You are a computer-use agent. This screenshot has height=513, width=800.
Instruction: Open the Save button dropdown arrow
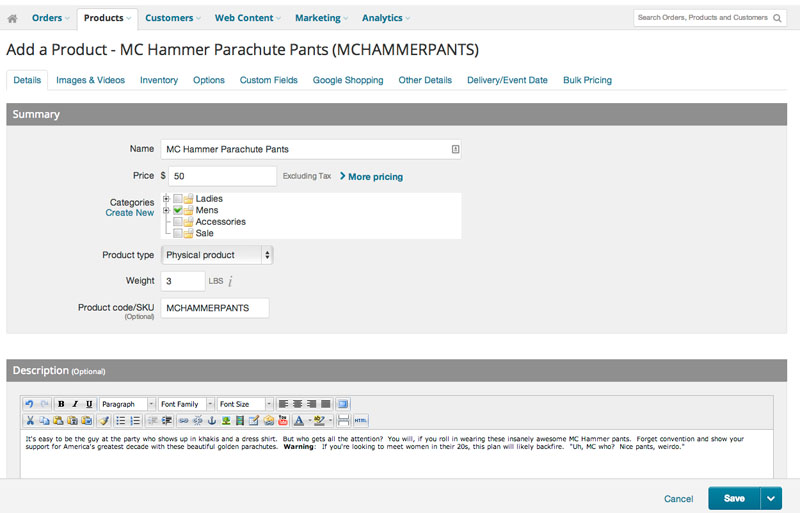(771, 499)
